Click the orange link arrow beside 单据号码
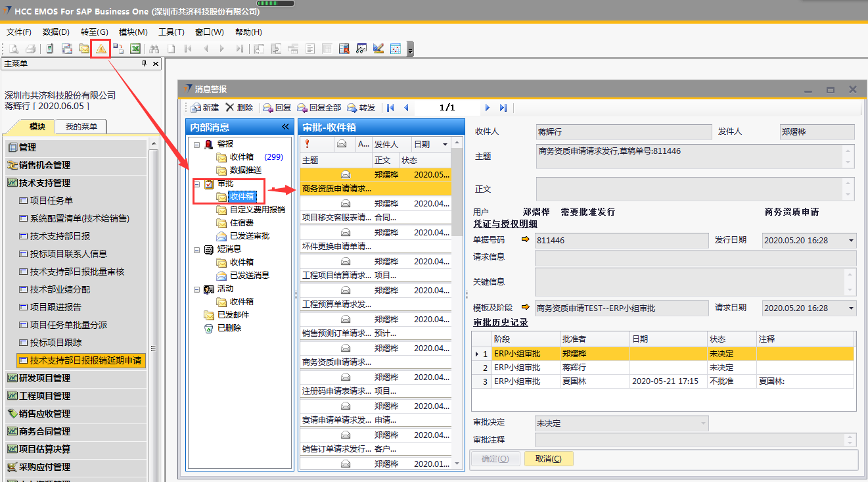The image size is (868, 482). coord(525,240)
